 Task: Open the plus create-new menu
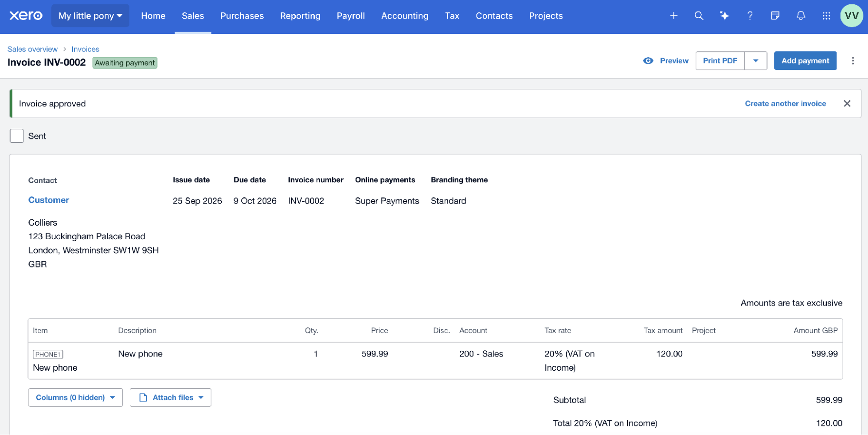point(673,16)
